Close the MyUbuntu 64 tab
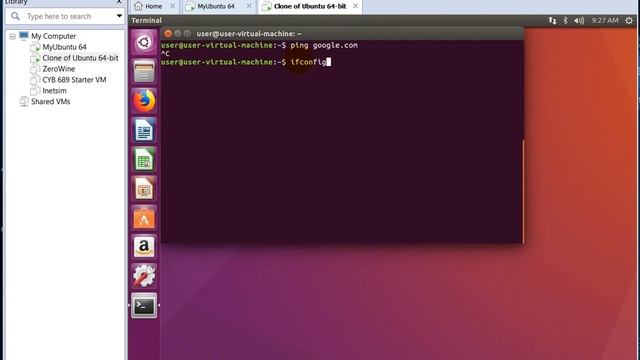The width and height of the screenshot is (640, 360). 249,6
